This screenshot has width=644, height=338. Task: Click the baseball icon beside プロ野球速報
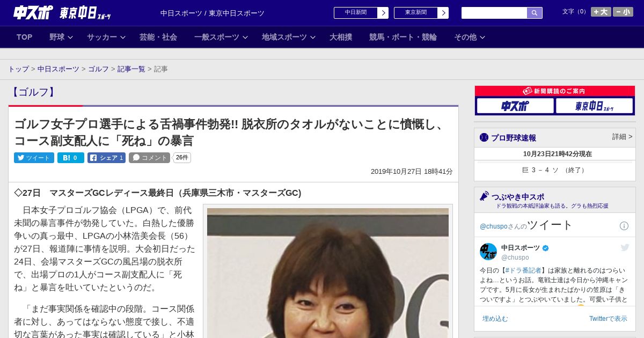point(484,138)
